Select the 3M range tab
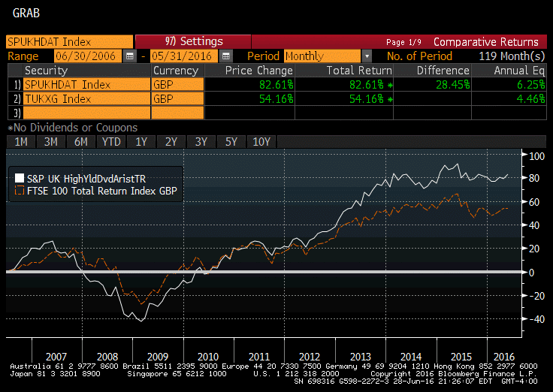The width and height of the screenshot is (553, 392). pos(51,142)
